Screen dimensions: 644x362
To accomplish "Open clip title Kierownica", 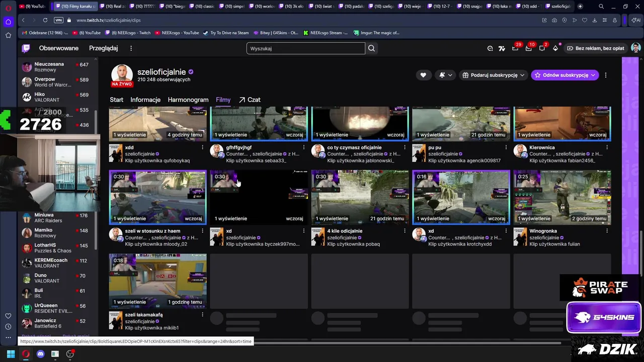I will (542, 147).
